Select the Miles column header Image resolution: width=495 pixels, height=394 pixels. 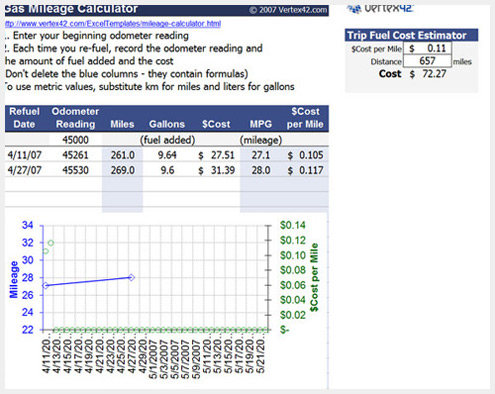(x=122, y=124)
